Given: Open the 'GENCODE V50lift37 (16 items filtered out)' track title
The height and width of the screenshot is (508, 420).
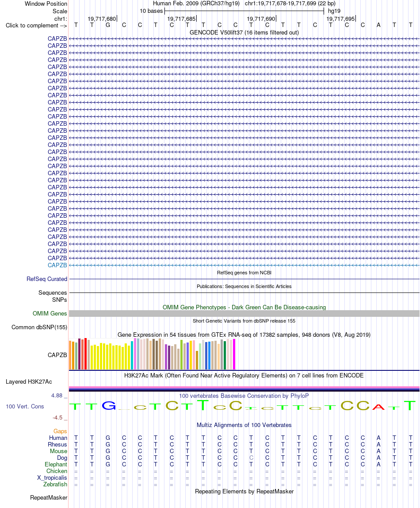Looking at the screenshot, I should coord(244,32).
